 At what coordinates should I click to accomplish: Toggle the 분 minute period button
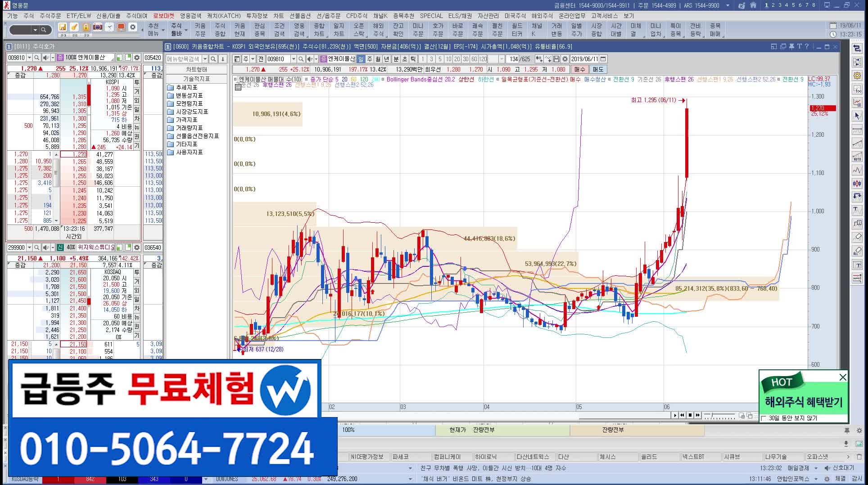click(x=396, y=59)
